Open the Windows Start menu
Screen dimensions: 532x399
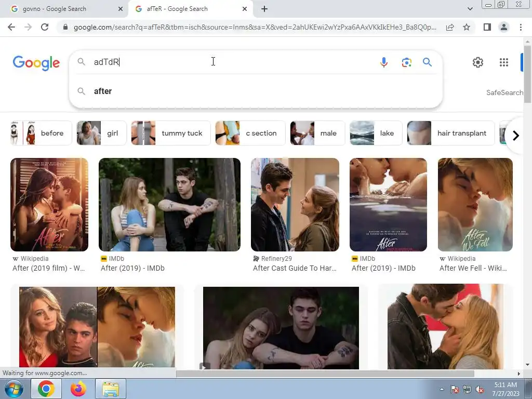point(14,389)
